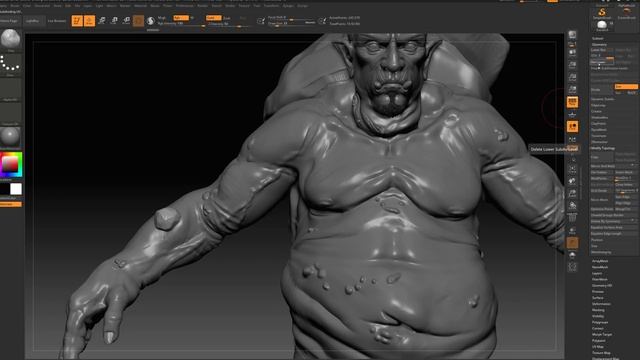The width and height of the screenshot is (640, 360).
Task: Collapse the Geometry palette section
Action: [599, 44]
